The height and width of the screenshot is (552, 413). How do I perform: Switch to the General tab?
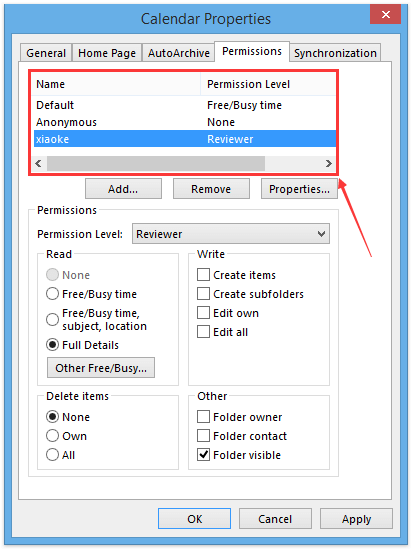46,53
